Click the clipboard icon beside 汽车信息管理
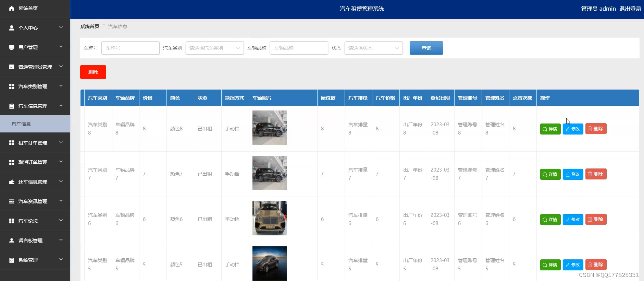The image size is (644, 281). [x=12, y=106]
